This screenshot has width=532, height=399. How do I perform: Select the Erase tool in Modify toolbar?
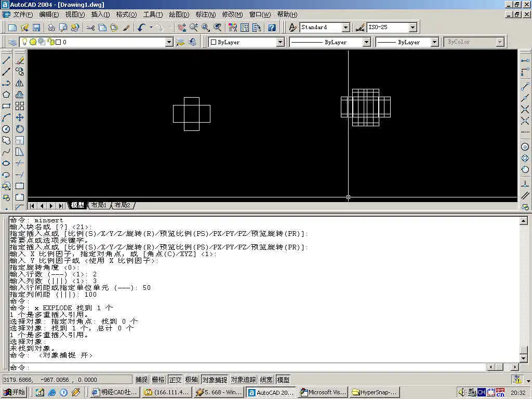pos(20,60)
